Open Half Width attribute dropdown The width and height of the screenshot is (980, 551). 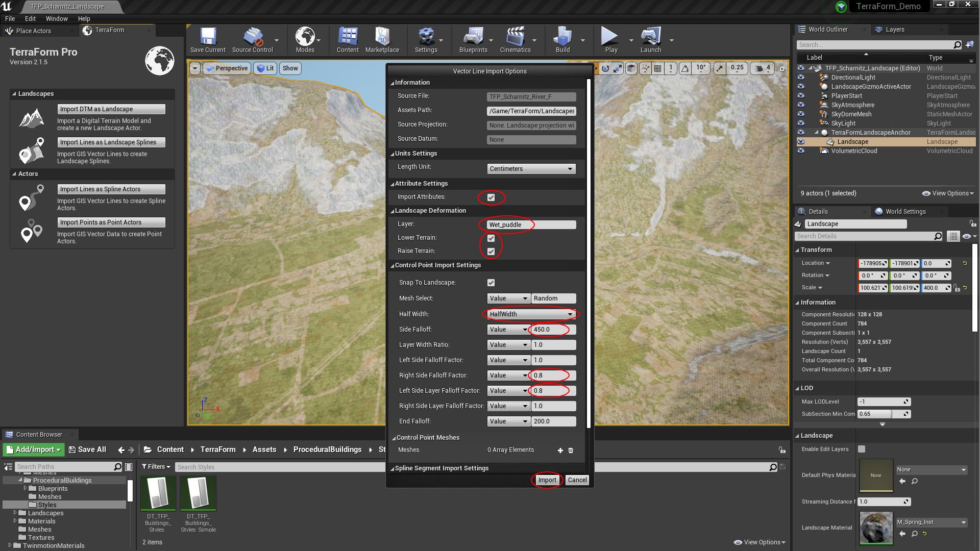pyautogui.click(x=531, y=314)
